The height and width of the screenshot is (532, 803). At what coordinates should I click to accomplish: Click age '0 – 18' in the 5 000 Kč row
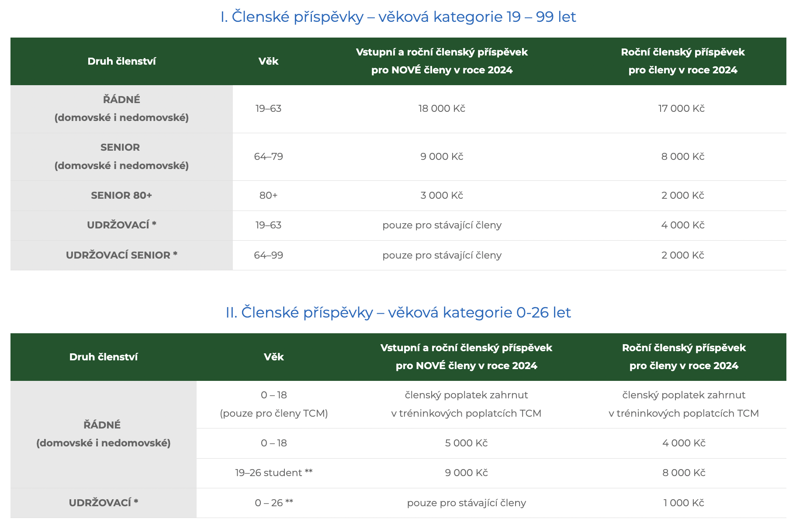pyautogui.click(x=274, y=443)
